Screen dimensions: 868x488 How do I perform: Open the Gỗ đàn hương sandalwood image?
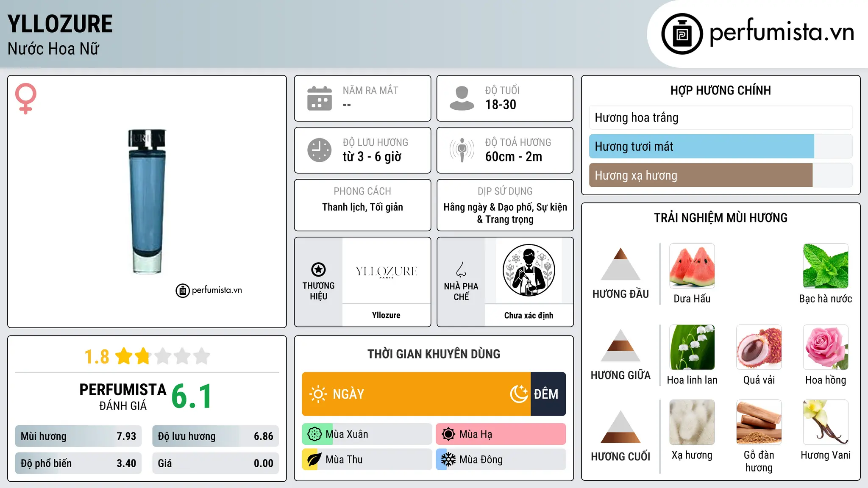click(759, 422)
